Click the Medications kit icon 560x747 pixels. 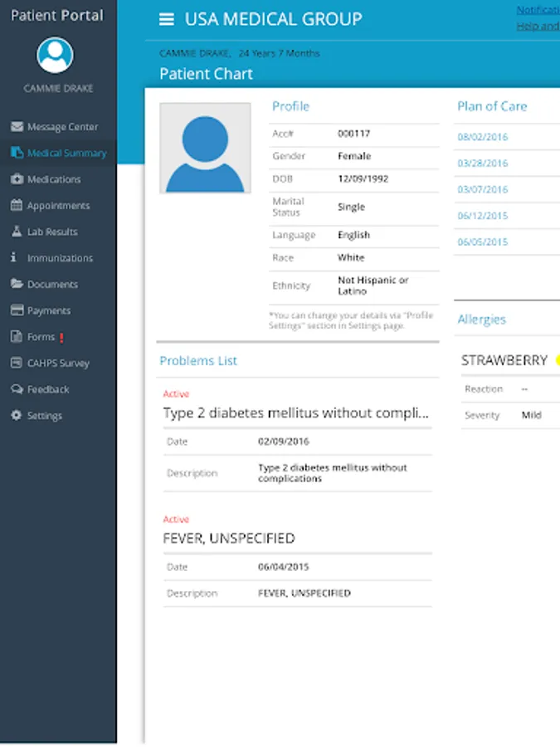pos(17,179)
